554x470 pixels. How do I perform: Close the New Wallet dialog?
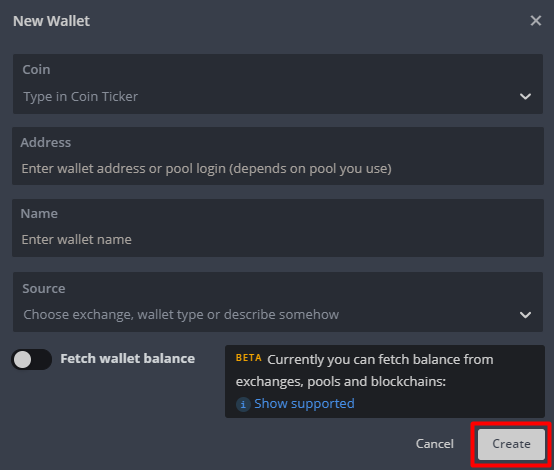[x=536, y=20]
